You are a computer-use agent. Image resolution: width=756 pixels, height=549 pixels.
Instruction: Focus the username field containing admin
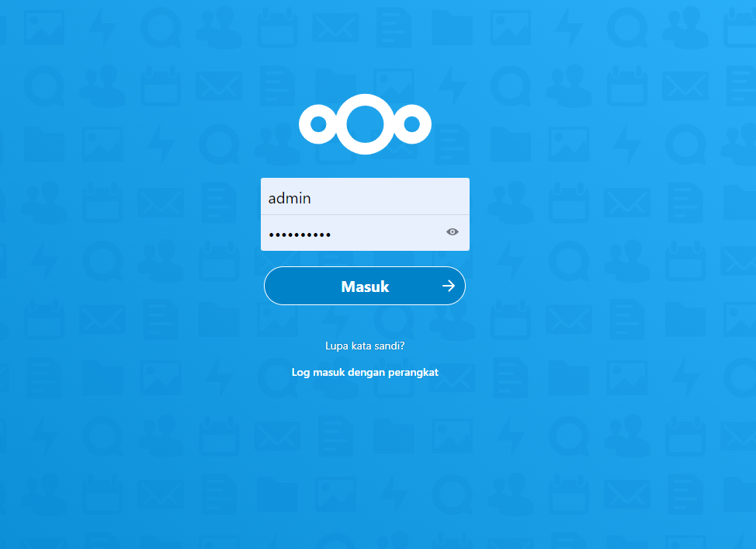[365, 196]
